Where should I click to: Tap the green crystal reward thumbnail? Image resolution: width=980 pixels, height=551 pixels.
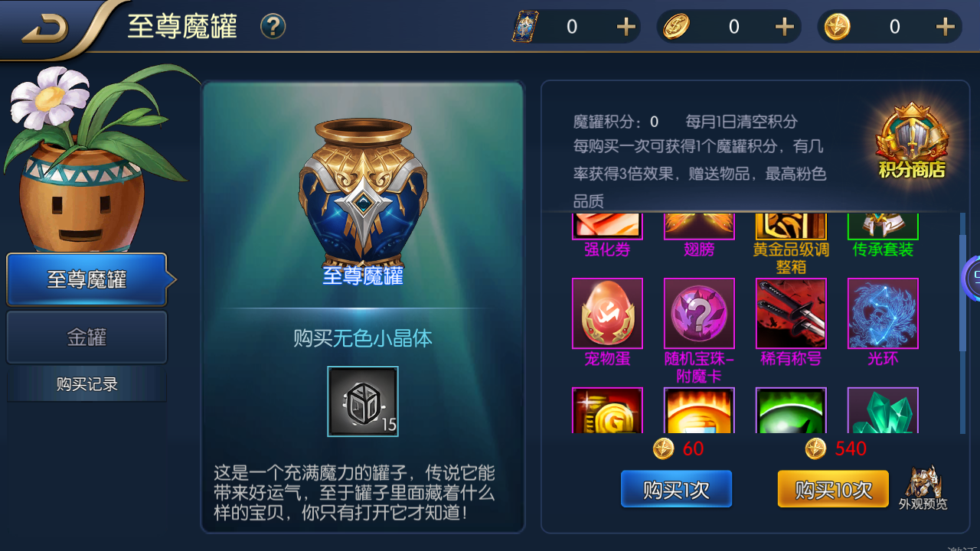883,410
